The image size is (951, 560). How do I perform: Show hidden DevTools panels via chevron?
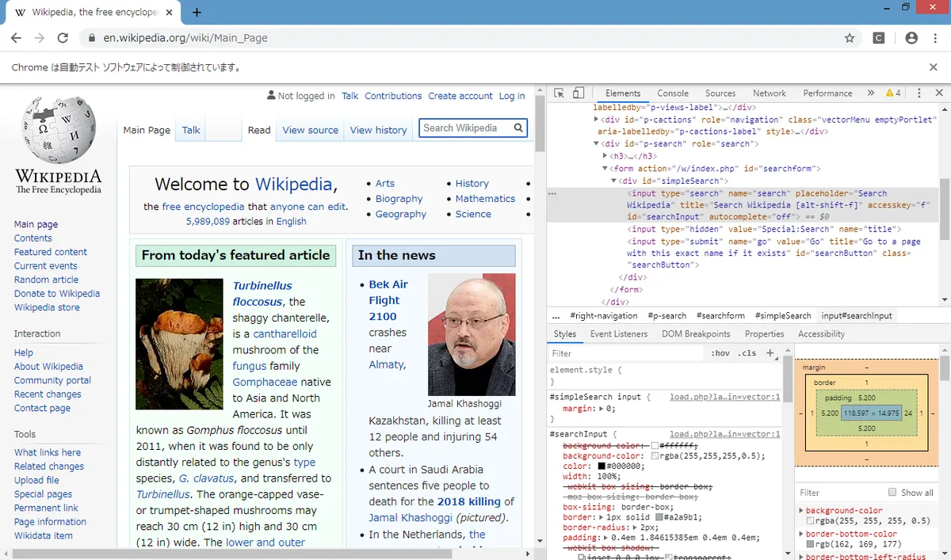click(x=870, y=93)
